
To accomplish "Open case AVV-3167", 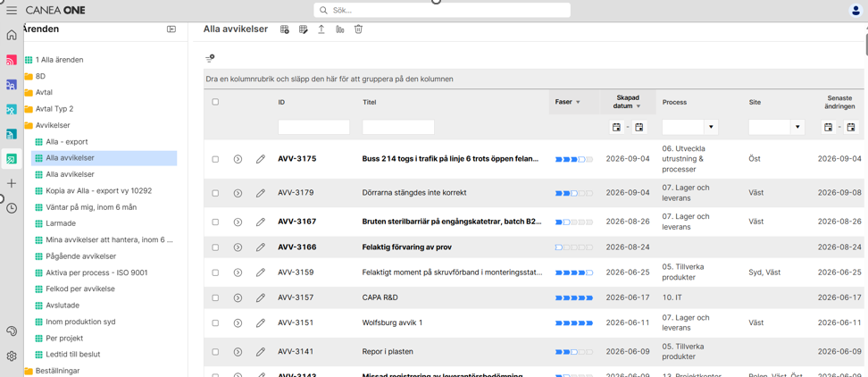I will click(x=297, y=222).
